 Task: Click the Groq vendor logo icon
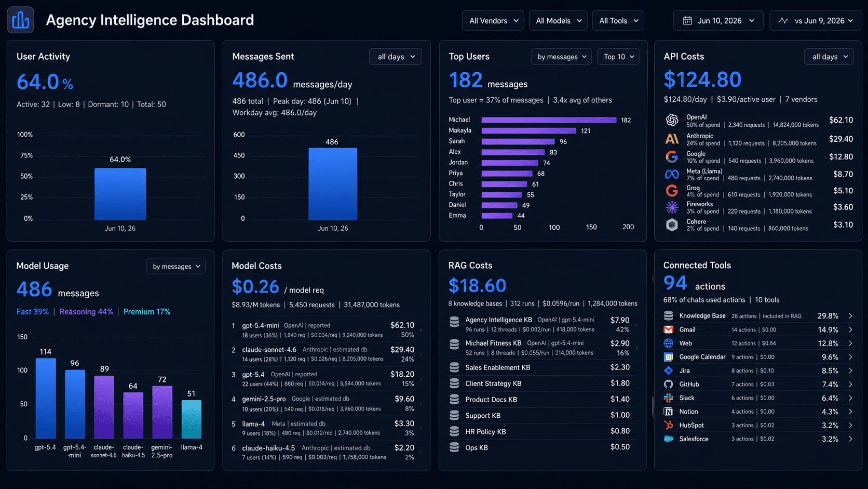coord(672,191)
